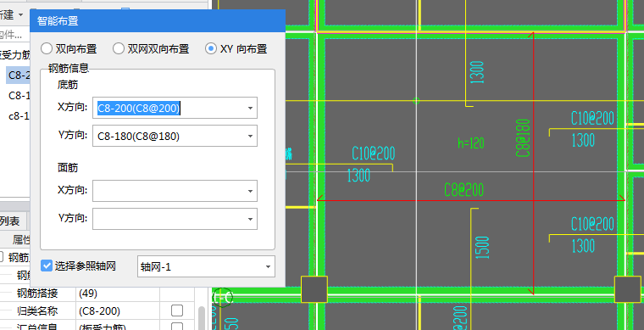Viewport: 644px width, 330px height.
Task: Click the vertical green C8@180 rebar label
Action: click(523, 138)
